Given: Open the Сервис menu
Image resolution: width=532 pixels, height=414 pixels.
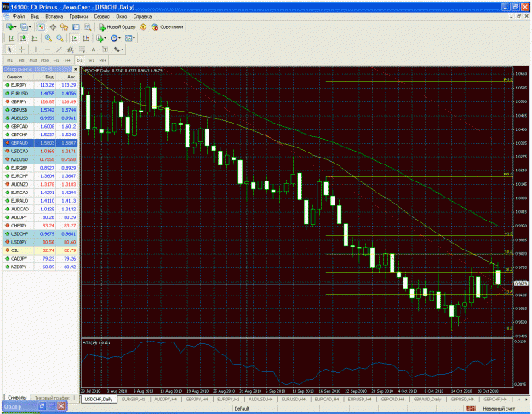Looking at the screenshot, I should (x=102, y=16).
